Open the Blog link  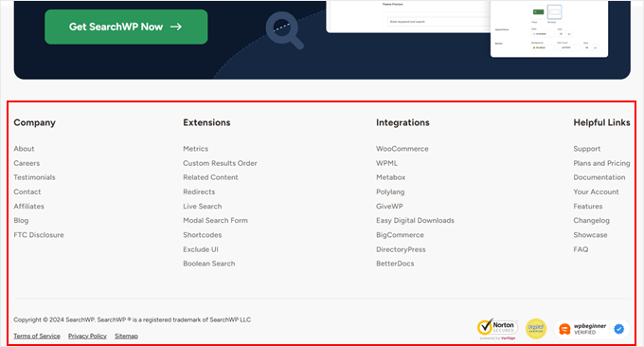coord(21,220)
